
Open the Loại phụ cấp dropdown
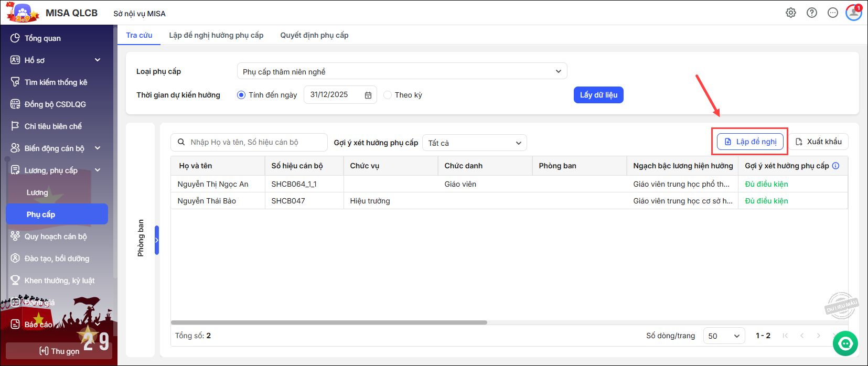(402, 71)
